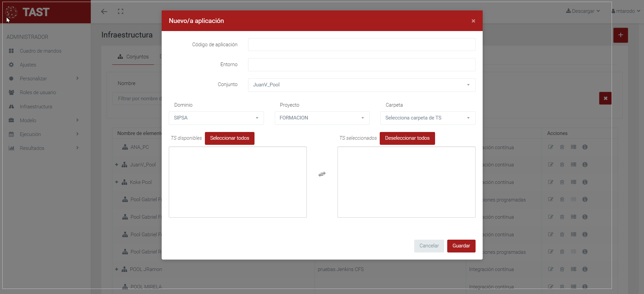Click the fullscreen expand icon
644x294 pixels.
click(120, 11)
